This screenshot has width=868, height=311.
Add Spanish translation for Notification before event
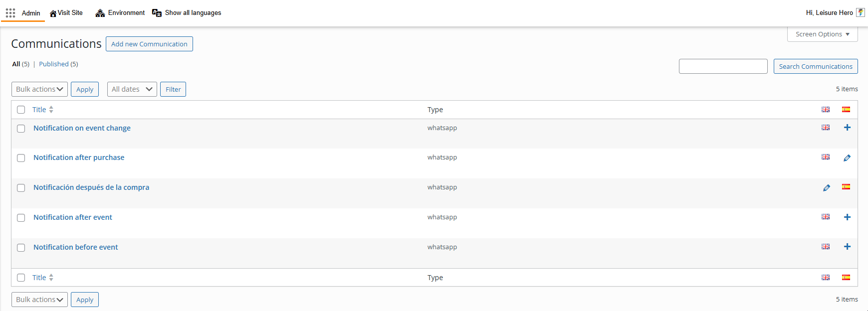pos(847,247)
